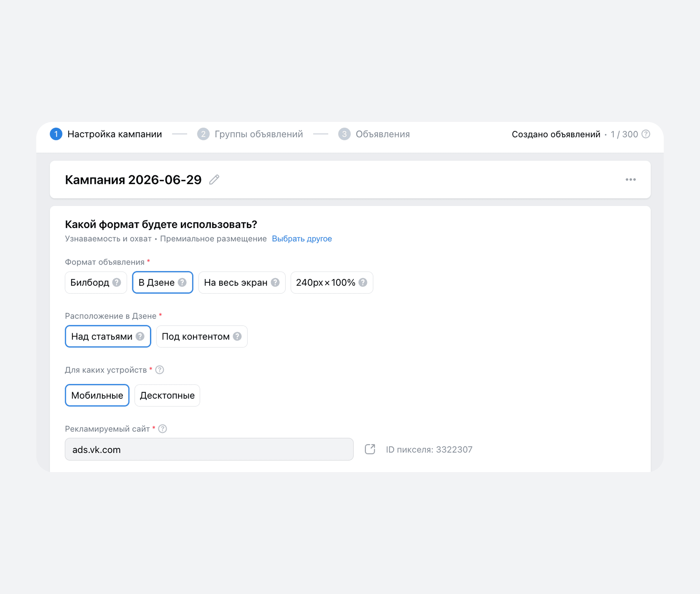The width and height of the screenshot is (700, 594).
Task: Go to Настройка кампании step
Action: [114, 134]
